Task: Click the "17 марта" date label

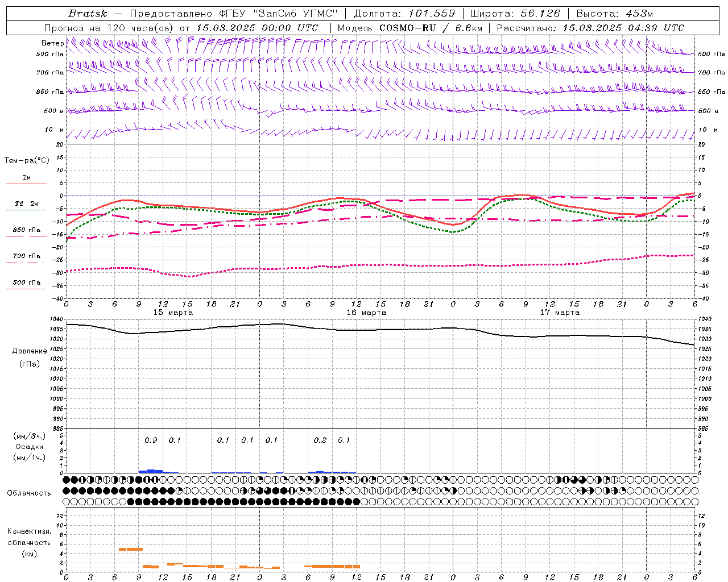Action: (560, 313)
